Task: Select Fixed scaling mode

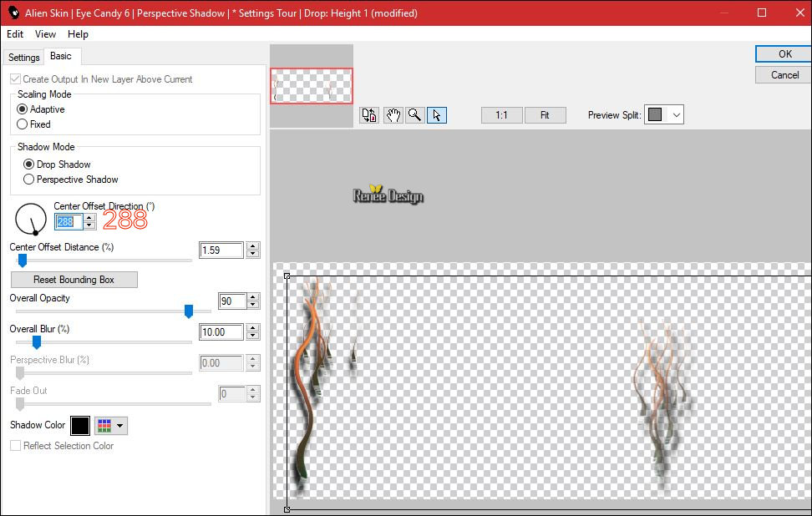Action: pyautogui.click(x=22, y=124)
